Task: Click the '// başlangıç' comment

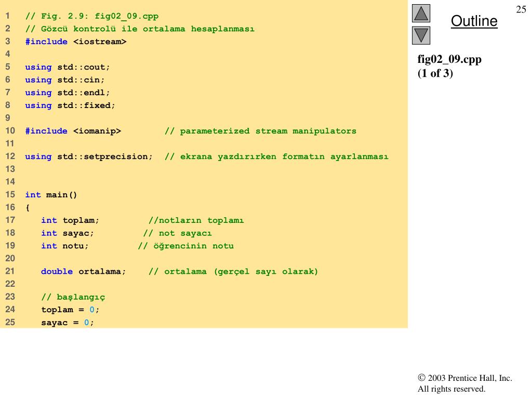Action: (73, 297)
